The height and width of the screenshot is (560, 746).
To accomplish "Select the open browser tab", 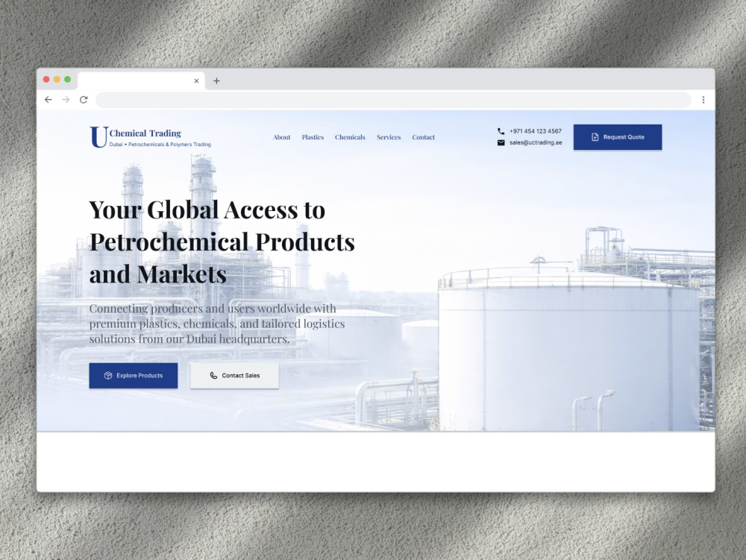I will pos(141,81).
